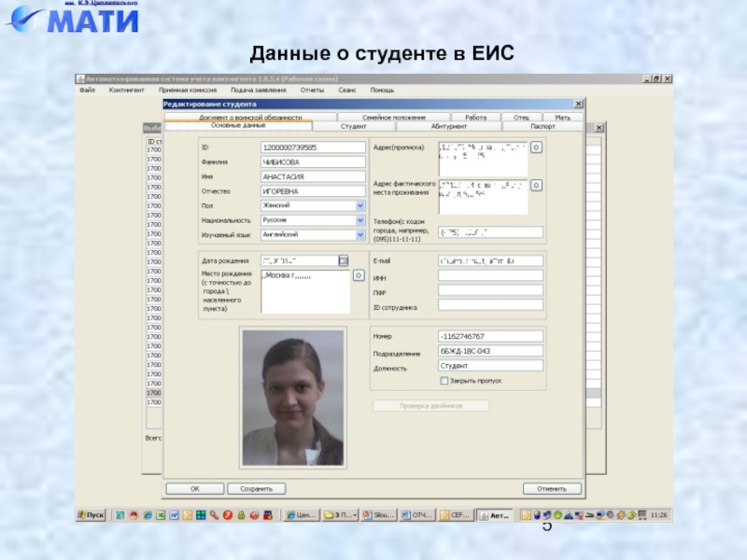Close the background student list window
Image resolution: width=747 pixels, height=560 pixels.
tap(599, 127)
